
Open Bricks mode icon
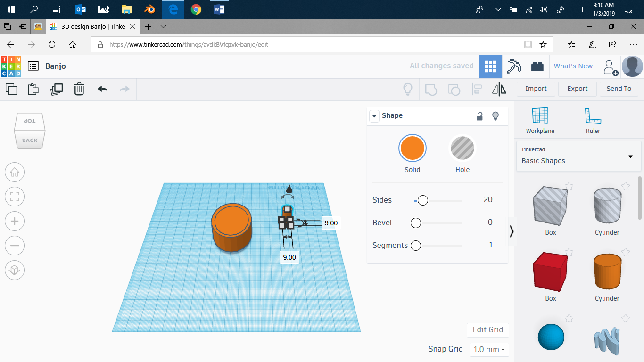[537, 66]
